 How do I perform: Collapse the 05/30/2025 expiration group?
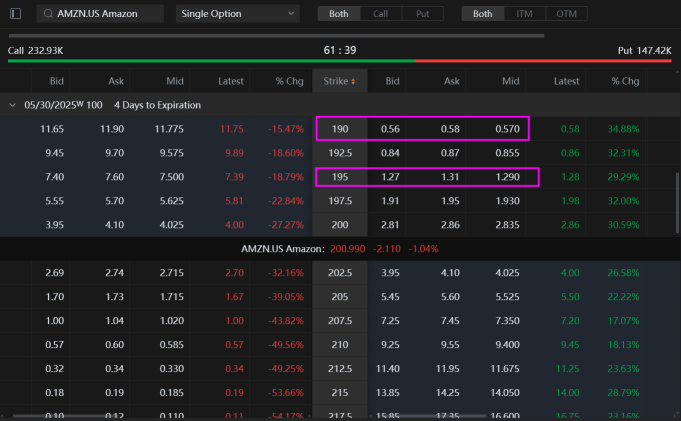tap(13, 105)
